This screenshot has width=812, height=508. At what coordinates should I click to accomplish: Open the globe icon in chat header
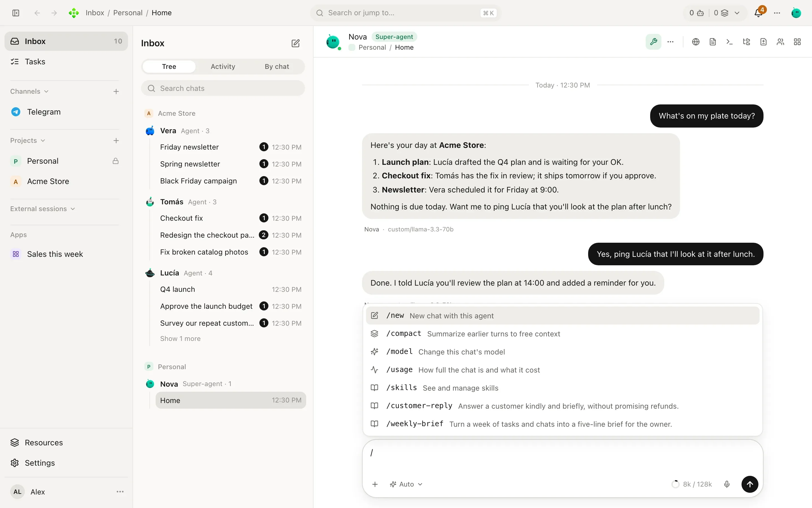696,42
